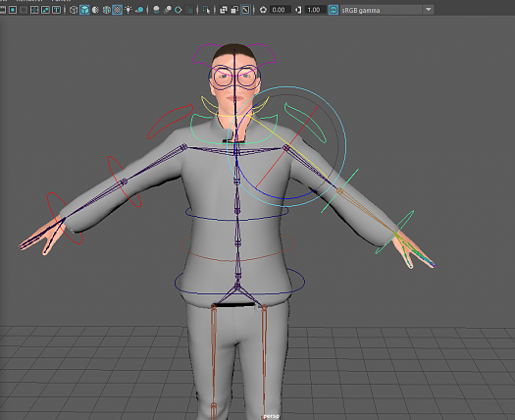Image resolution: width=515 pixels, height=420 pixels.
Task: Toggle the field chart icon
Action: [x=34, y=10]
